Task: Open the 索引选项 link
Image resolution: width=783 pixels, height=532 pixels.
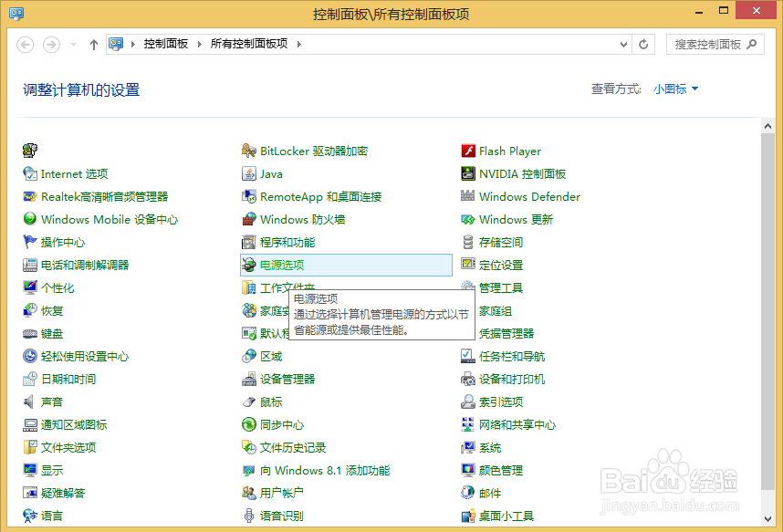Action: [501, 402]
